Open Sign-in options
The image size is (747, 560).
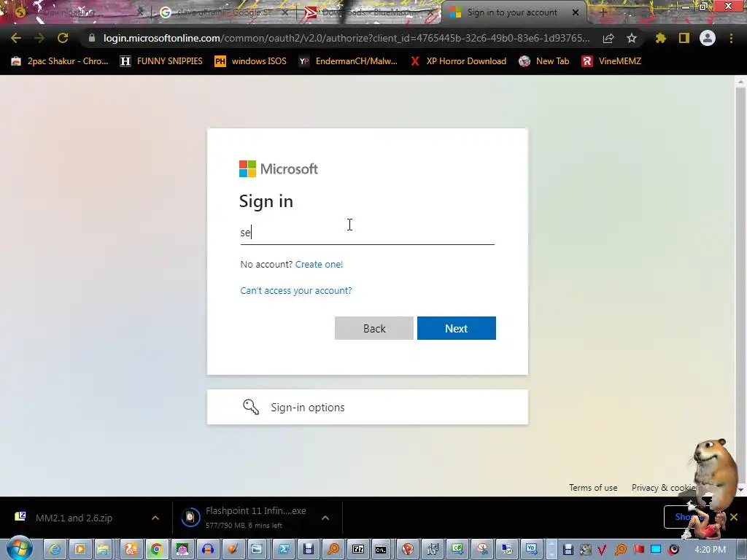pyautogui.click(x=368, y=407)
